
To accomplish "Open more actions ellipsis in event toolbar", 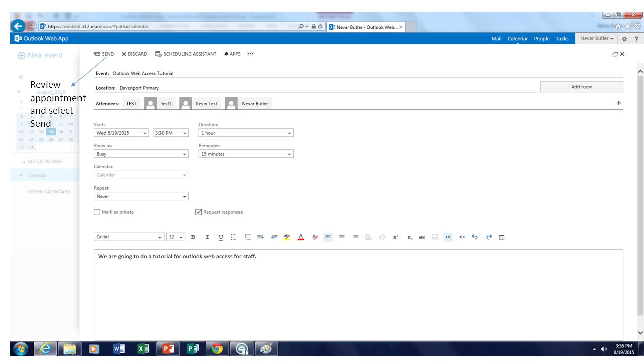I will [x=251, y=54].
